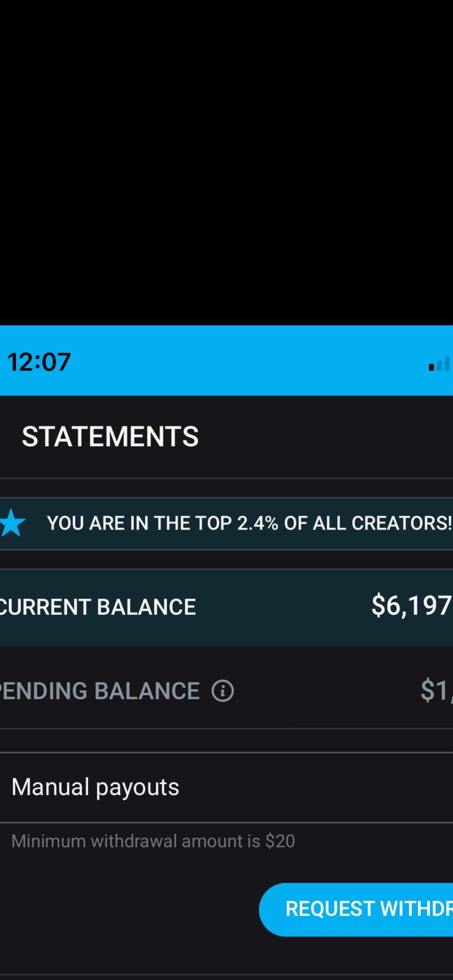
Task: Tap the empty area right of STATEMENTS title
Action: click(326, 436)
